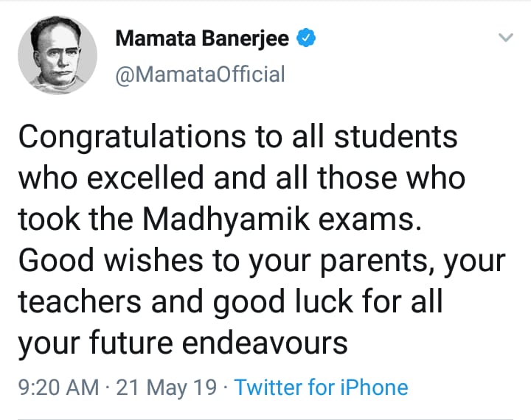
Task: Click the phrase 'future endeavours'
Action: [x=219, y=343]
